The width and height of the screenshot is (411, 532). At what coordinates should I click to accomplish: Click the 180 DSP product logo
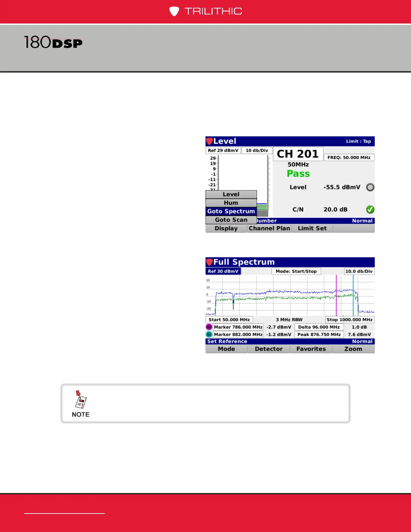[x=53, y=43]
